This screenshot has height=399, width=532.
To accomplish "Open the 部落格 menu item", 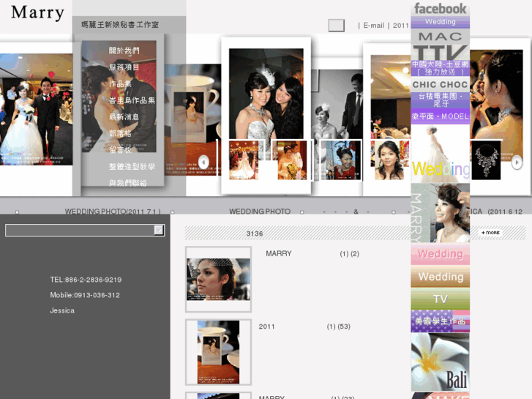I will (120, 133).
